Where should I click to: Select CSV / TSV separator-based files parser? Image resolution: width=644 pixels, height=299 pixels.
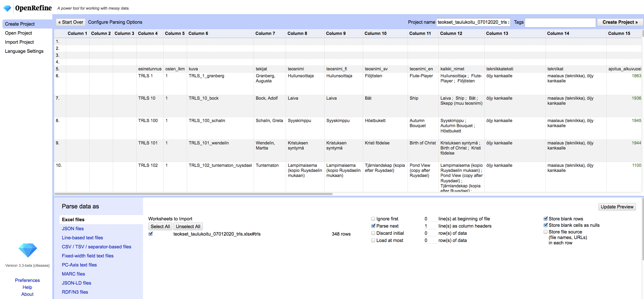(96, 247)
